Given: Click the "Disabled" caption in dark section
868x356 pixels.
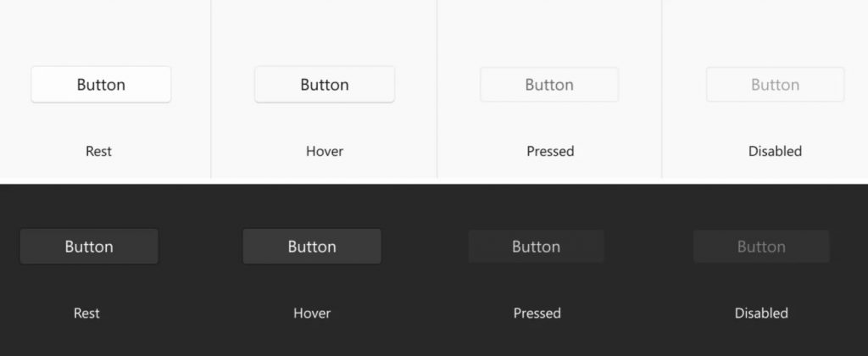Looking at the screenshot, I should (x=761, y=314).
